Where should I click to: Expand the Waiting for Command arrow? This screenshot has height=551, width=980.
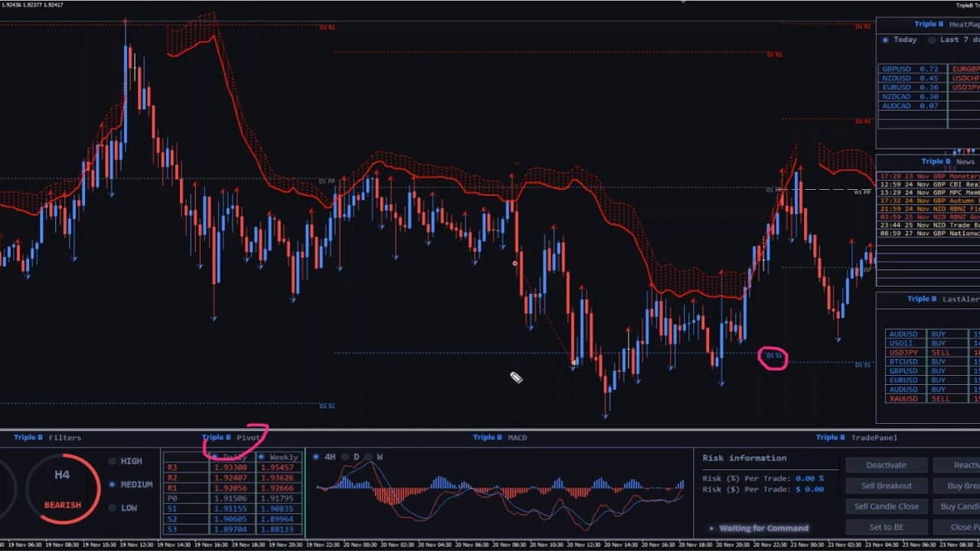(711, 528)
